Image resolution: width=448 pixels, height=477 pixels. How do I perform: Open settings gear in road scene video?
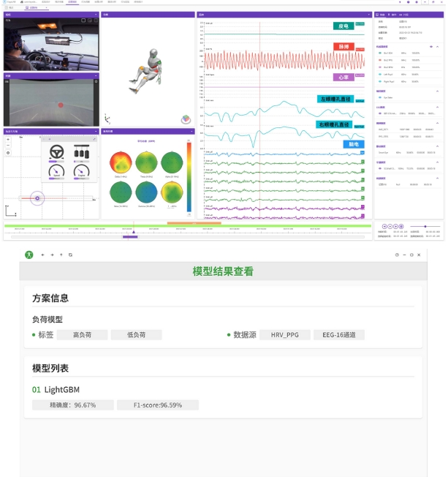[96, 81]
